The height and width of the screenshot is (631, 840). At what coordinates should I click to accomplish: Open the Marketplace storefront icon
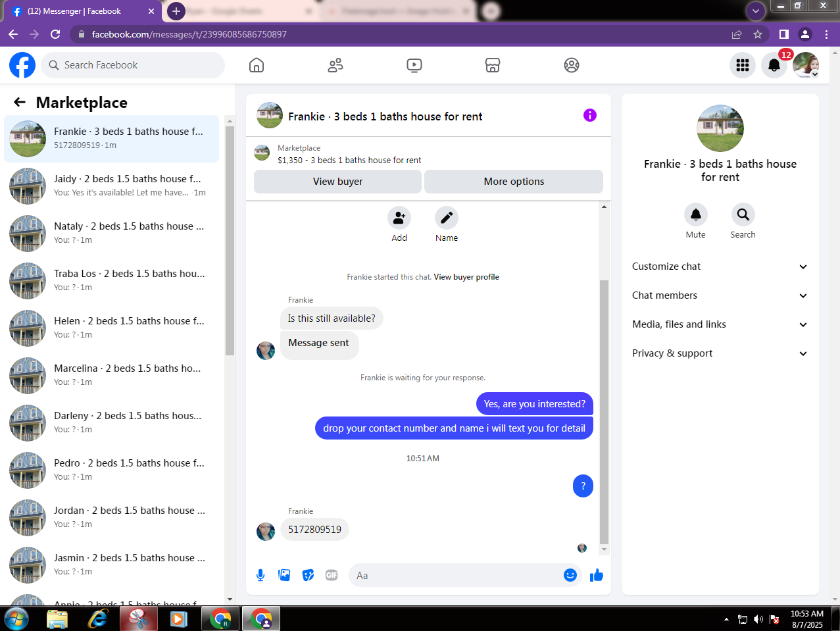(493, 65)
